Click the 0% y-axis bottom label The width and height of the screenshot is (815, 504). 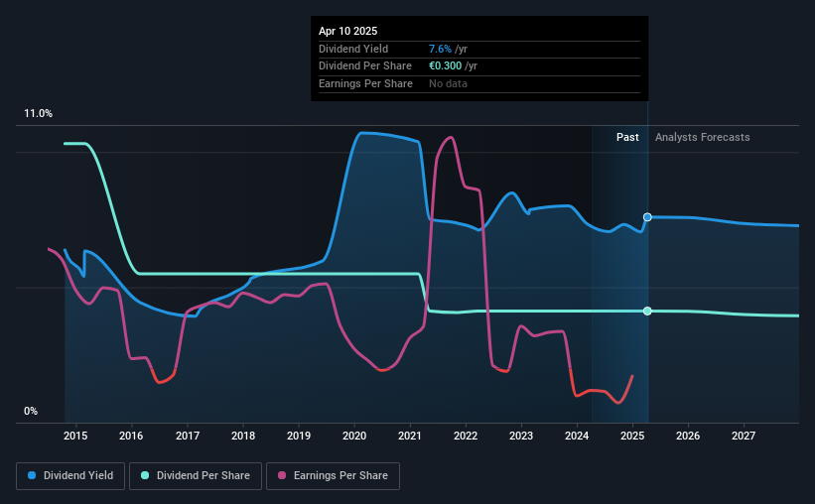point(31,411)
